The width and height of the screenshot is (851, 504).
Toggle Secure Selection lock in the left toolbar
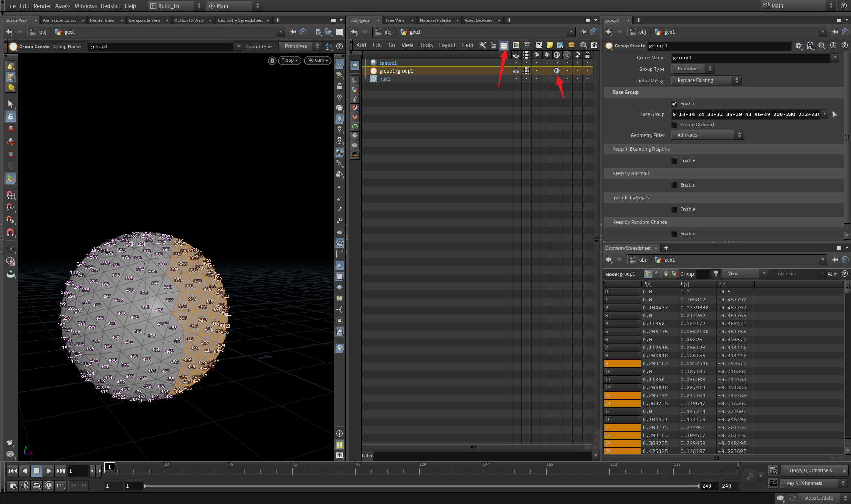pyautogui.click(x=11, y=117)
